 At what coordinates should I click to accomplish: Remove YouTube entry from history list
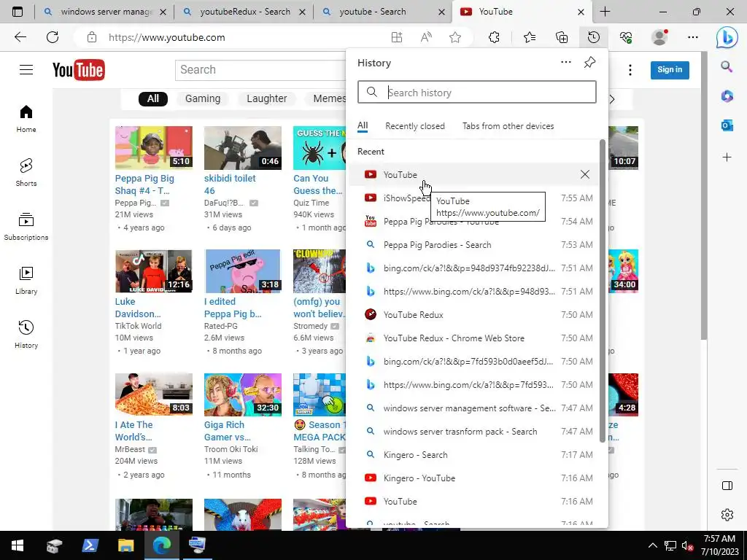tap(584, 174)
